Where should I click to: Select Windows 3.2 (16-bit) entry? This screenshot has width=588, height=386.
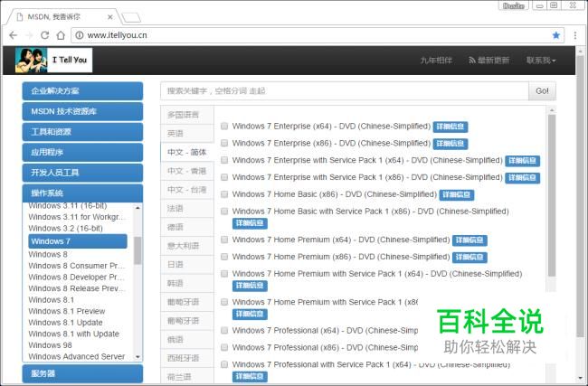[66, 228]
